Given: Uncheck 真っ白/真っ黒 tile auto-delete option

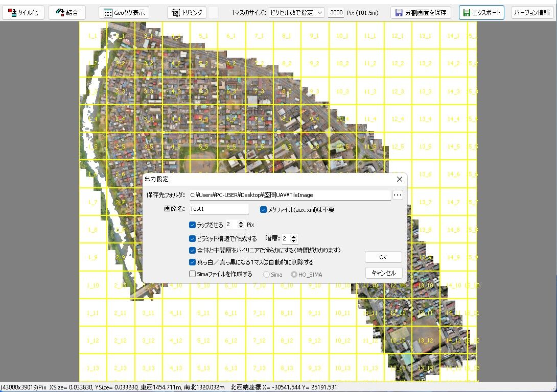Looking at the screenshot, I should (x=193, y=261).
